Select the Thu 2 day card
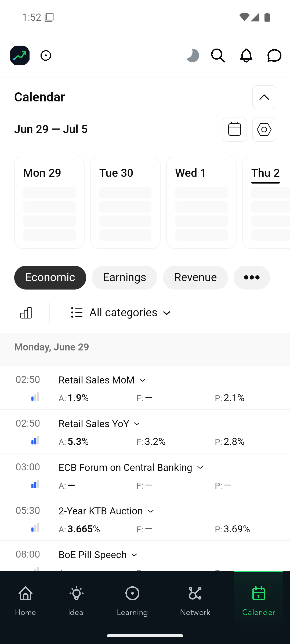 (x=266, y=202)
